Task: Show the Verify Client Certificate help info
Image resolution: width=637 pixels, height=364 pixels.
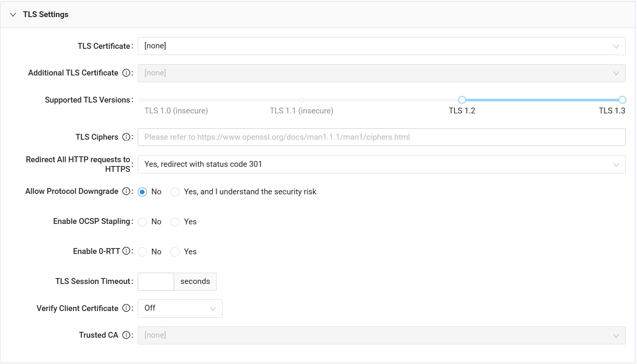Action: point(126,308)
